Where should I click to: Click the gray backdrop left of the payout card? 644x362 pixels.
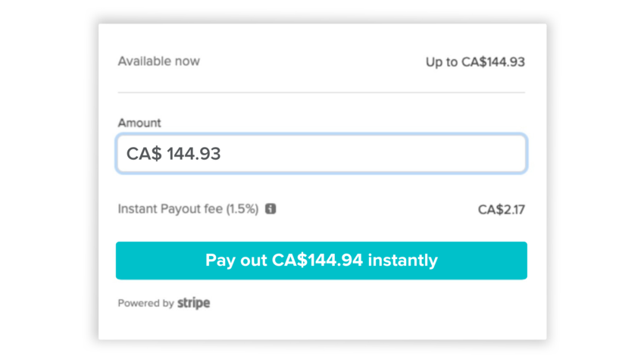[x=48, y=182]
